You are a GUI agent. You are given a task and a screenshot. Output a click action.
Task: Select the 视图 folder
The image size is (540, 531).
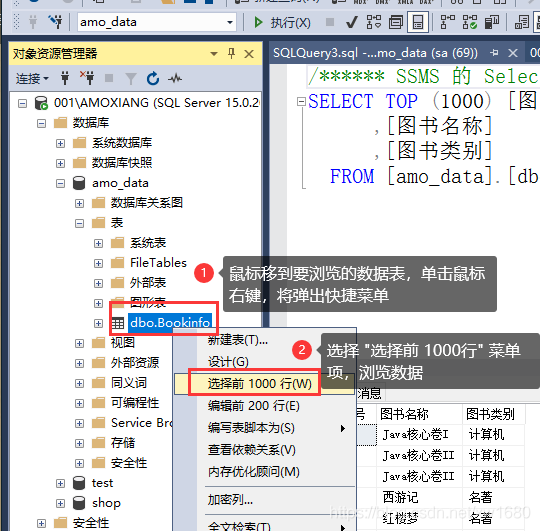(123, 343)
